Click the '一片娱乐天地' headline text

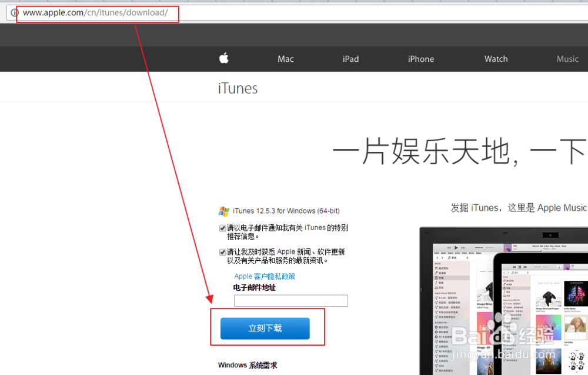click(421, 151)
